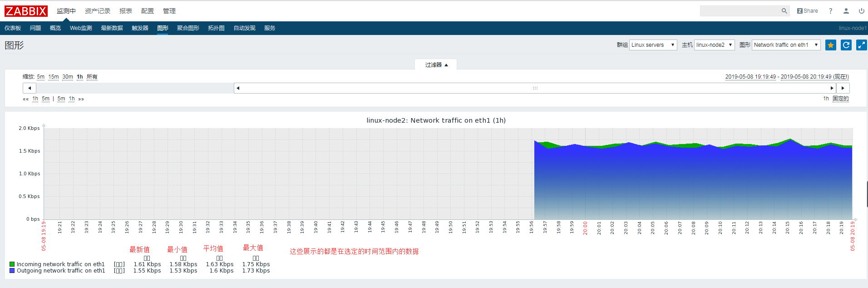Viewport: 868px width, 288px height.
Task: Set zoom to 15m
Action: (x=54, y=77)
